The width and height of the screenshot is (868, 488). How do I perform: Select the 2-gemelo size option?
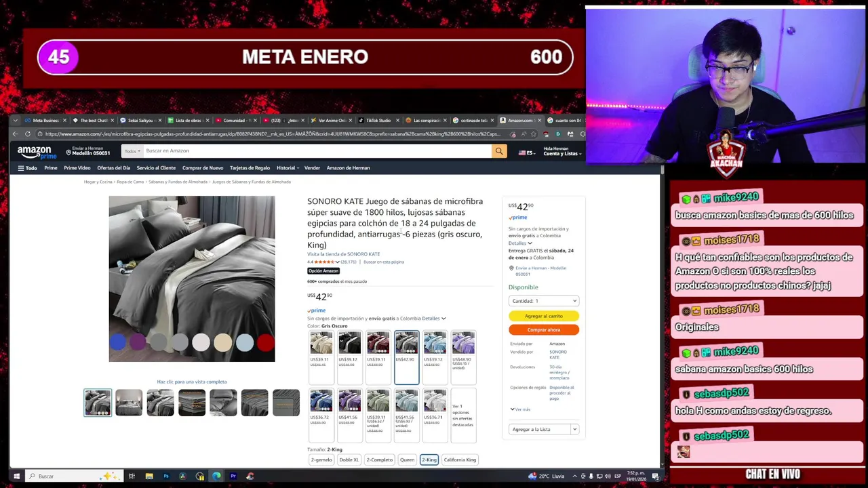(321, 460)
